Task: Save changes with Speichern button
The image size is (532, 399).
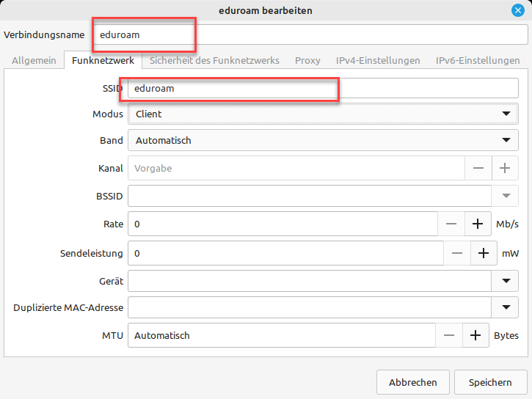Action: tap(490, 382)
